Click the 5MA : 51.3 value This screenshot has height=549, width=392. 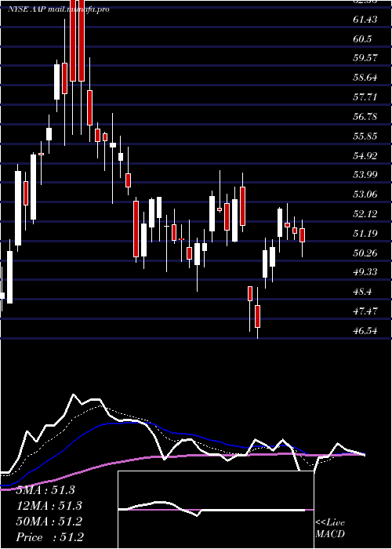pyautogui.click(x=45, y=490)
